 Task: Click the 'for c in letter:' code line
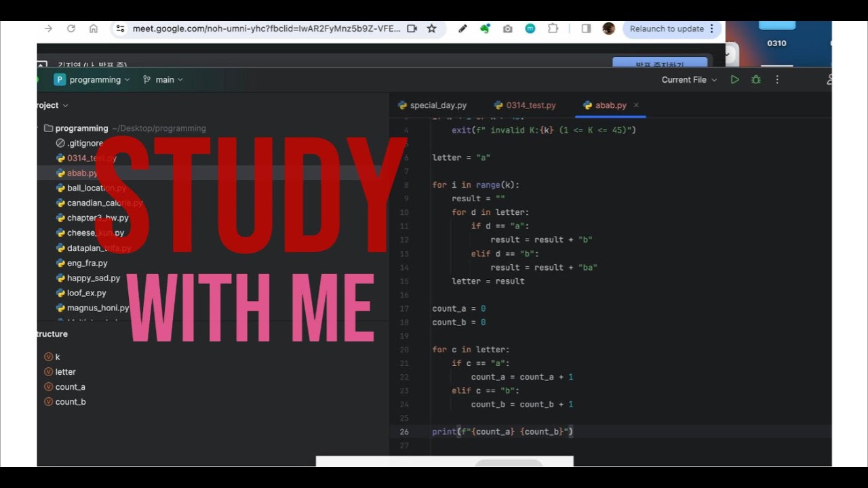point(471,349)
